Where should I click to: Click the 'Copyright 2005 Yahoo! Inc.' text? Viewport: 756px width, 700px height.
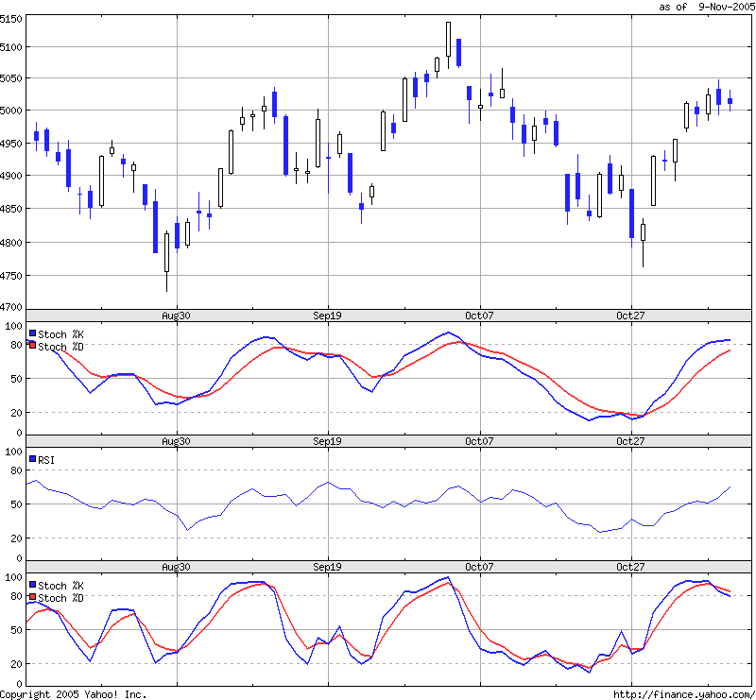[74, 694]
